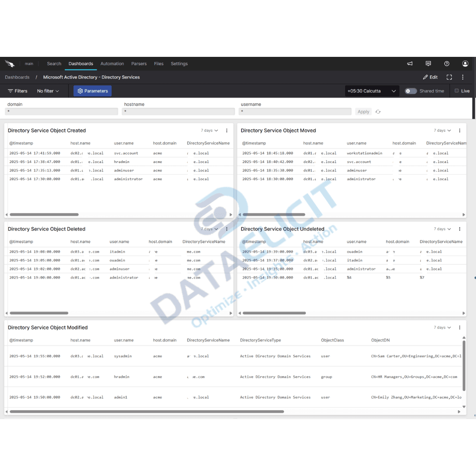Enable the Live checkbox

click(457, 91)
